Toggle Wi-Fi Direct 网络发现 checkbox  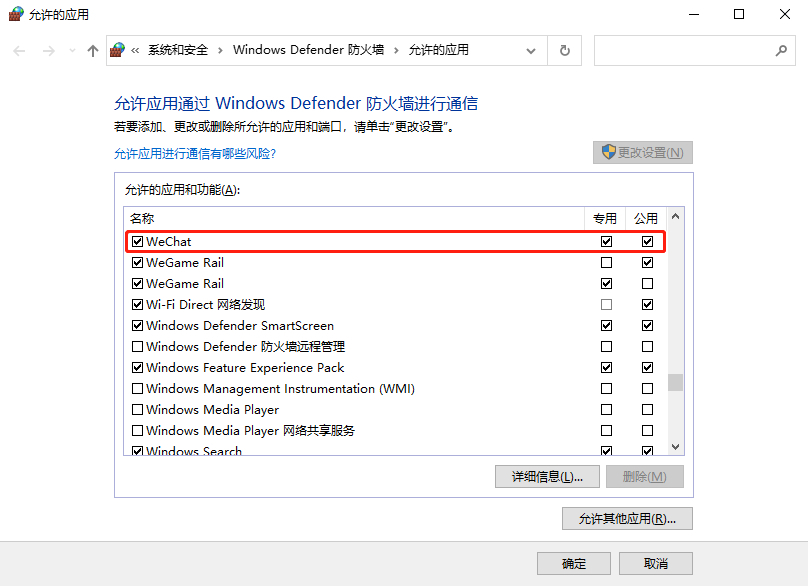pos(137,305)
